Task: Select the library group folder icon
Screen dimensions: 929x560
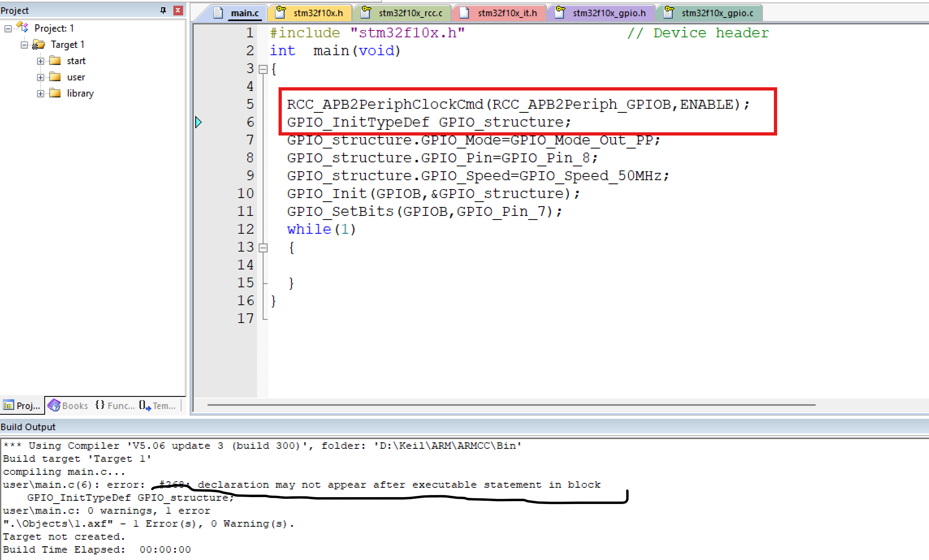Action: point(55,93)
